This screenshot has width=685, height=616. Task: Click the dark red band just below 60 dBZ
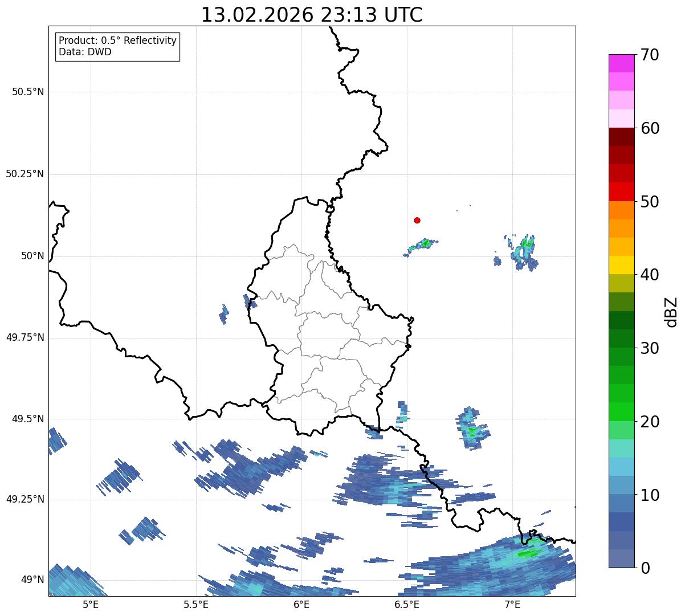pyautogui.click(x=621, y=137)
